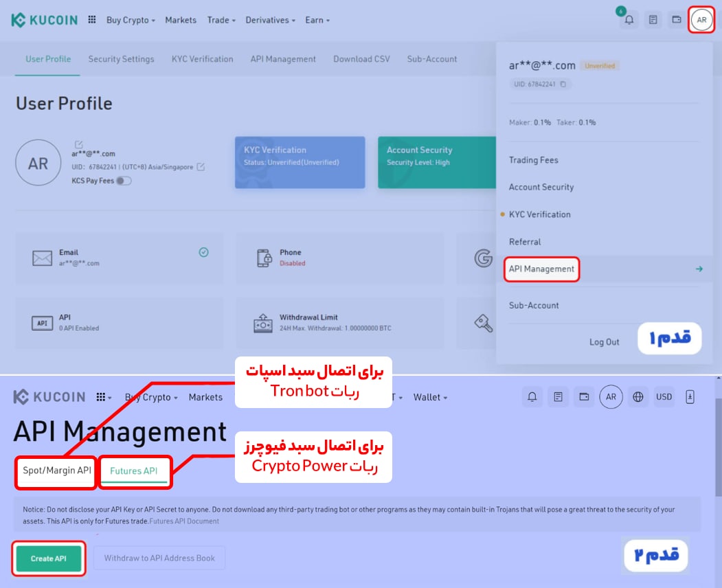Image resolution: width=722 pixels, height=588 pixels.
Task: Open API Management tab in the tab bar
Action: pos(283,59)
